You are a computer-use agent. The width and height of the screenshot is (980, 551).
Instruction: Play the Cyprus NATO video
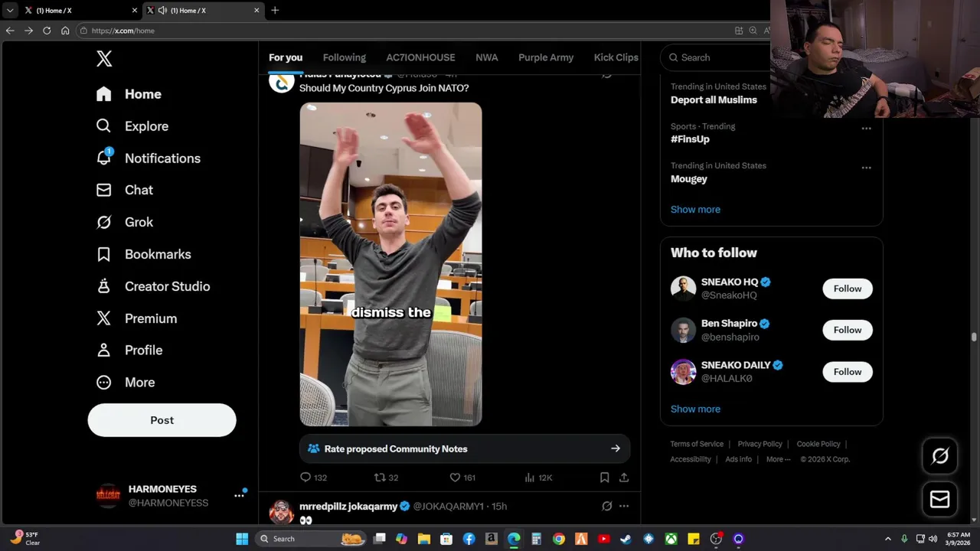(x=390, y=264)
